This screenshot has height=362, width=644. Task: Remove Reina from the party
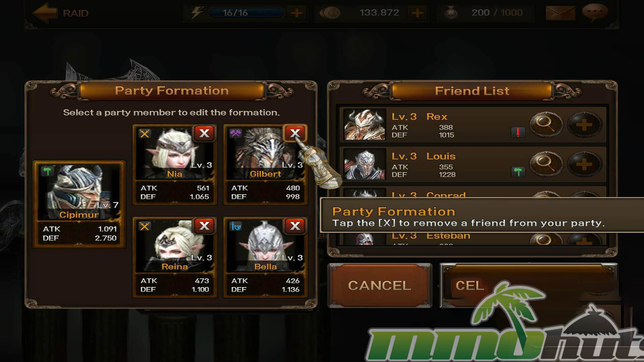point(204,226)
